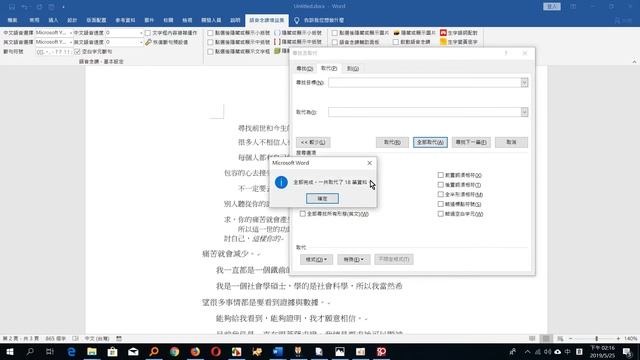This screenshot has height=360, width=640.
Task: Click the 取消 Cancel button in dialog
Action: point(511,142)
